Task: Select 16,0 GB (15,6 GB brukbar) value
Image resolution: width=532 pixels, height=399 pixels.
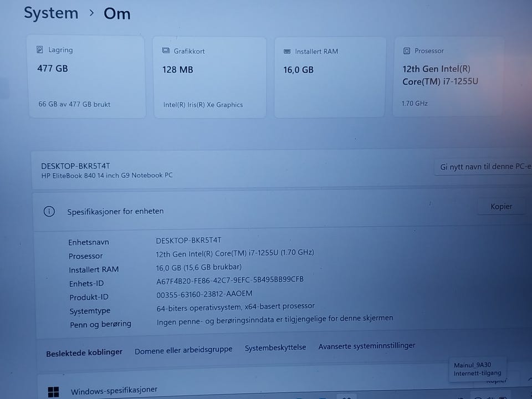Action: [x=199, y=267]
